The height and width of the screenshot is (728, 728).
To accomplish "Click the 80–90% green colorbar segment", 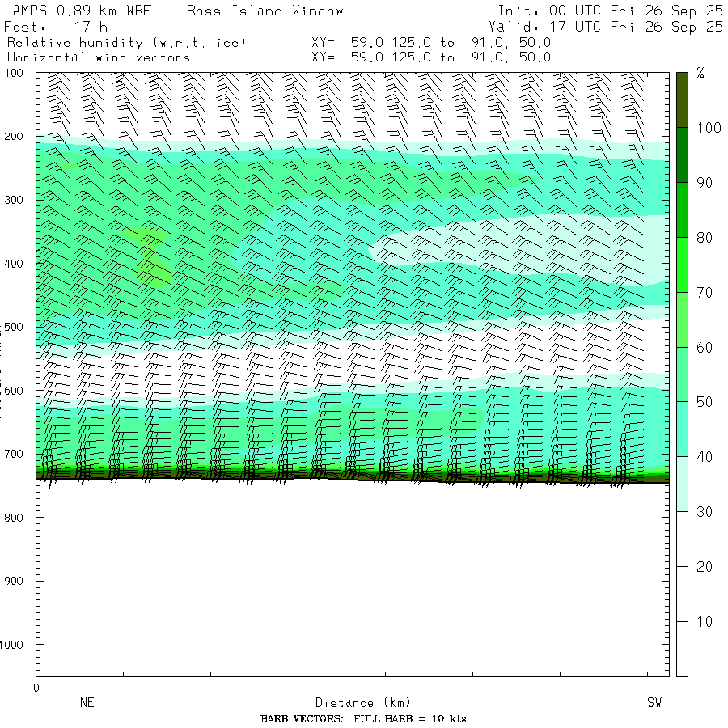I will (x=682, y=210).
